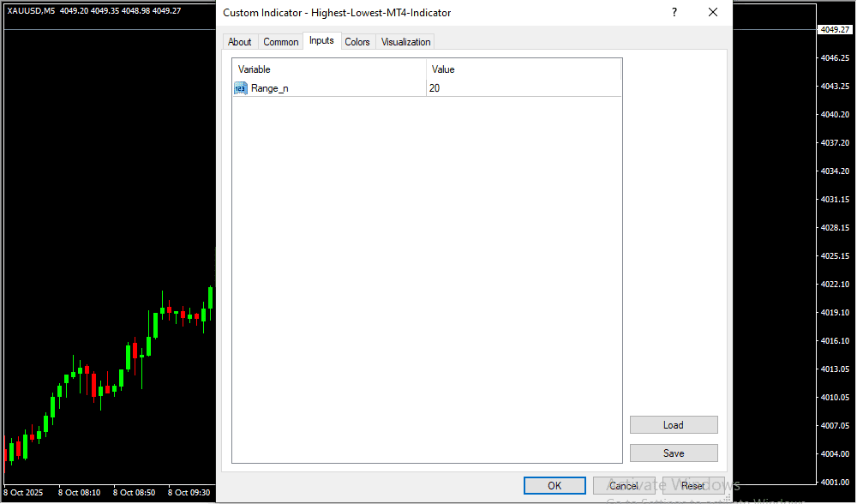Select the Inputs tab
This screenshot has height=504, width=857.
point(321,41)
